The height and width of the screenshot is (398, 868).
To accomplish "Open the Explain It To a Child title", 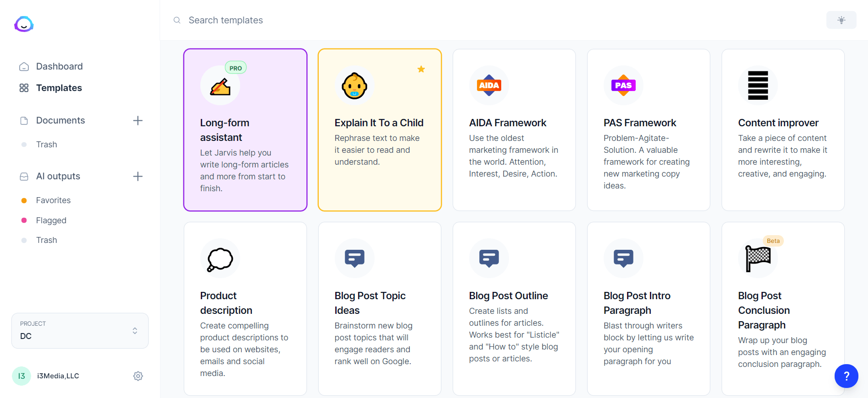I will point(379,123).
